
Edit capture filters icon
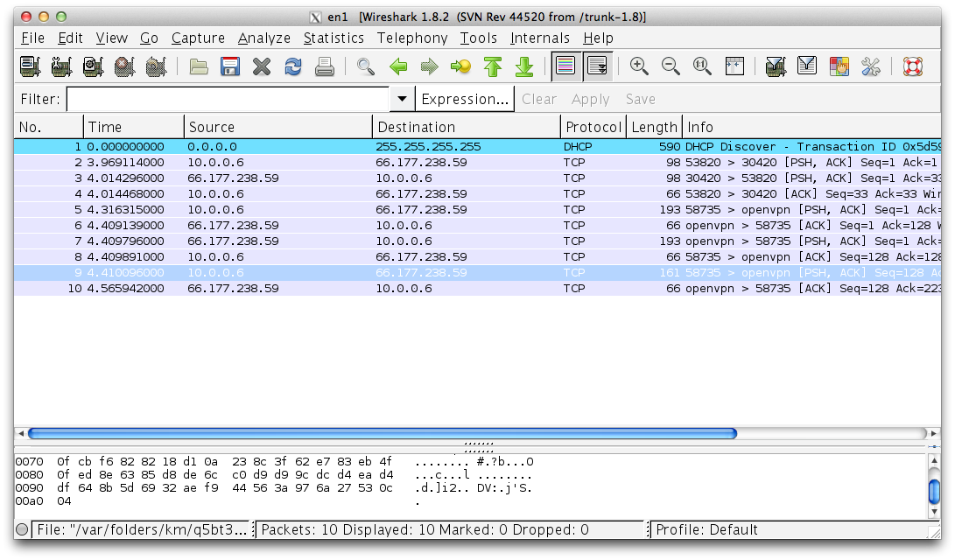[x=776, y=66]
